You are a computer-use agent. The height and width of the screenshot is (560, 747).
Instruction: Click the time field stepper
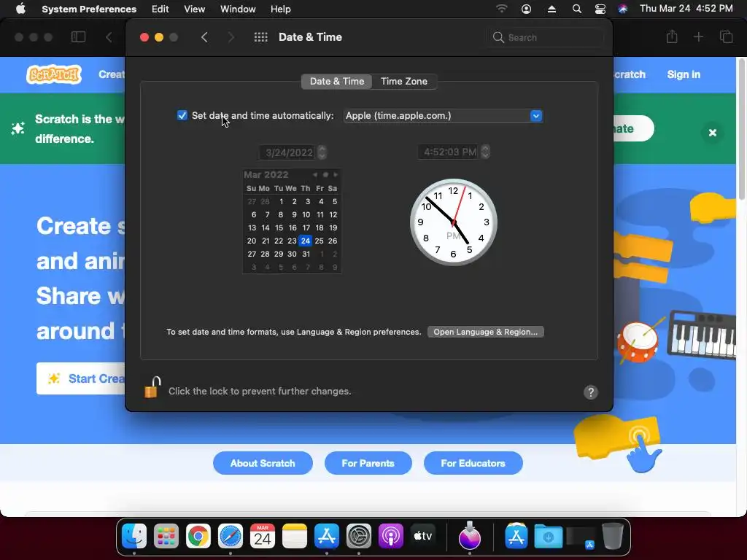[x=485, y=152]
